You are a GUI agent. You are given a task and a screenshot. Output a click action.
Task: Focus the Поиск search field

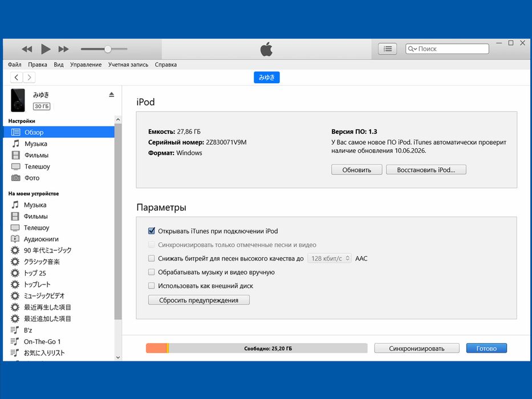pos(447,49)
